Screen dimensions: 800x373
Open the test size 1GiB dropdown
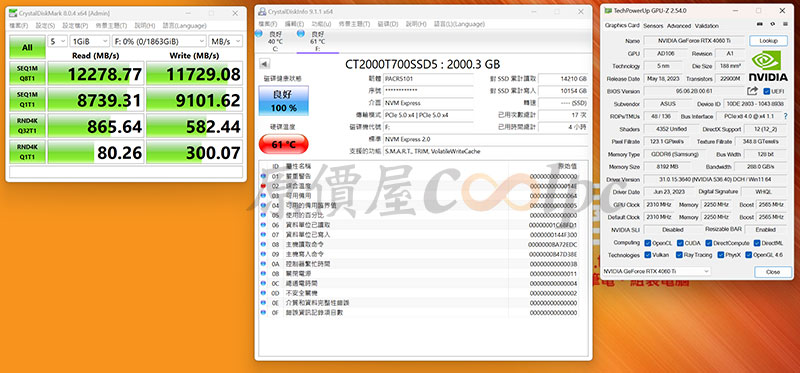point(90,41)
